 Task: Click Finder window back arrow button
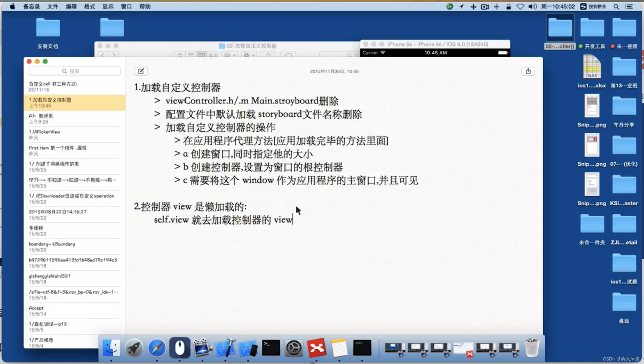[103, 55]
